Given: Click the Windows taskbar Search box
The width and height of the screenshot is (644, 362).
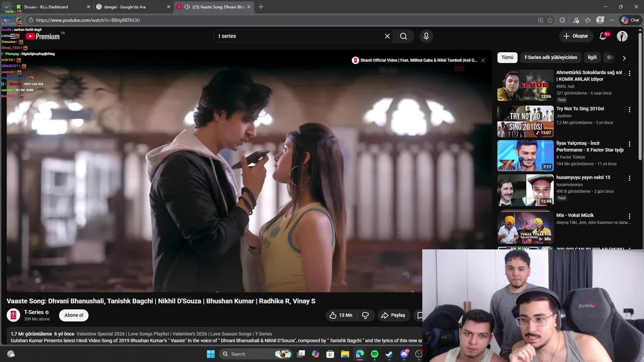Looking at the screenshot, I should tap(255, 354).
